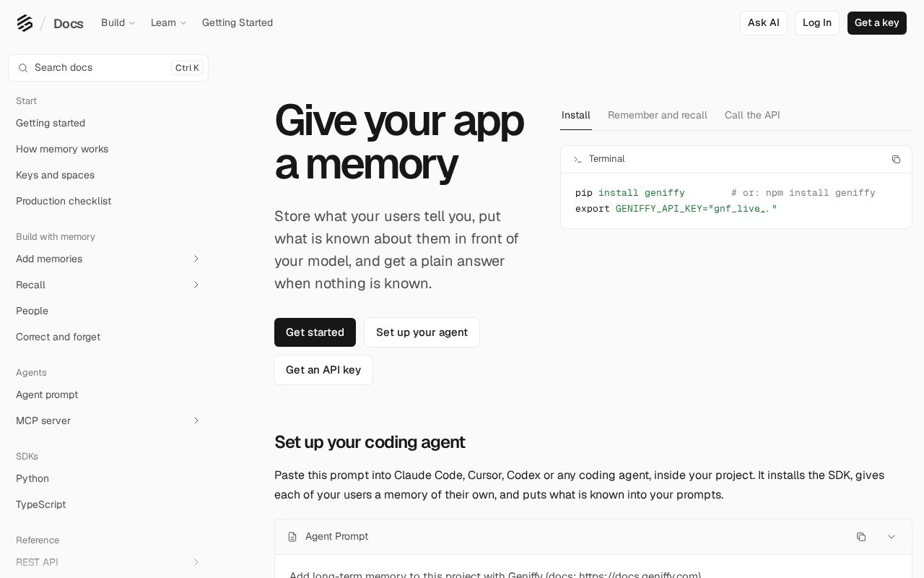Image resolution: width=924 pixels, height=578 pixels.
Task: Expand the MCP server section
Action: 196,420
